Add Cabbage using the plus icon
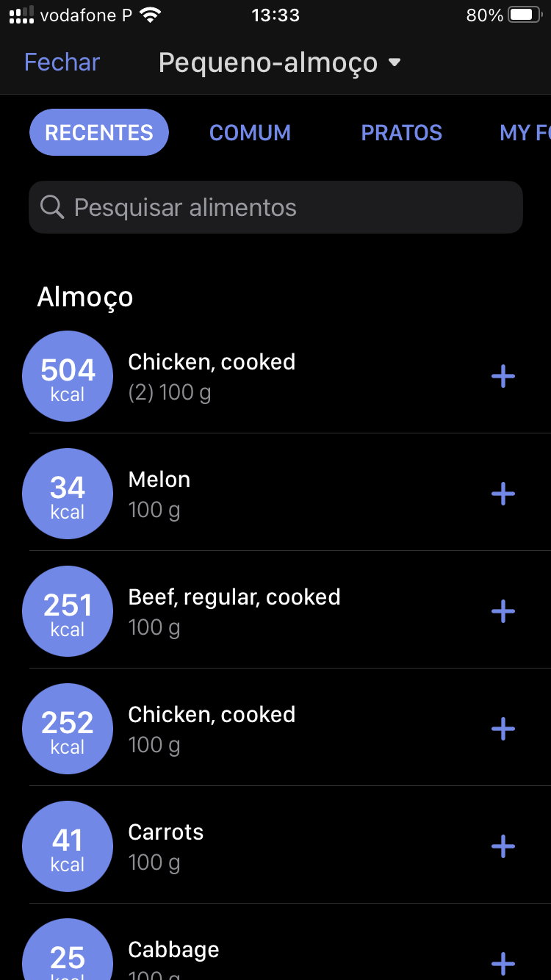Image resolution: width=551 pixels, height=980 pixels. tap(503, 963)
